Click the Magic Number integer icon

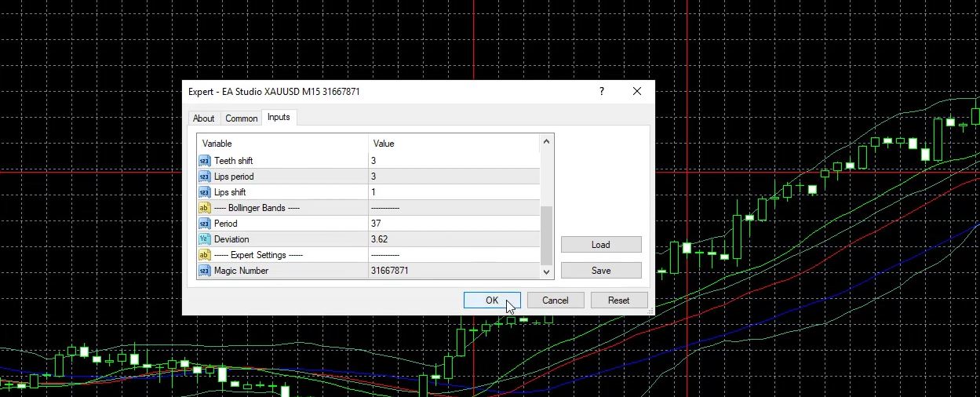tap(205, 271)
